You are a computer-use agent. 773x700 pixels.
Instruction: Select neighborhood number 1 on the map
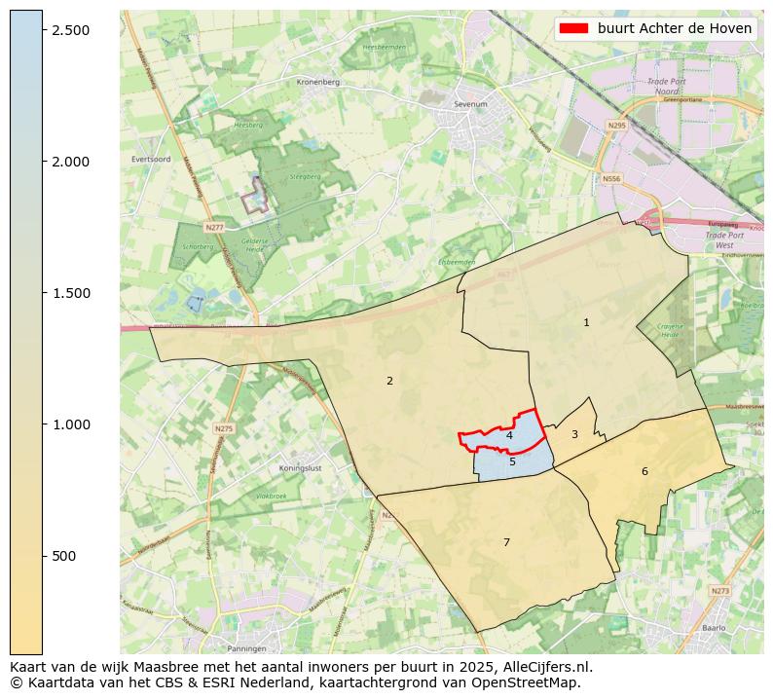pyautogui.click(x=586, y=322)
